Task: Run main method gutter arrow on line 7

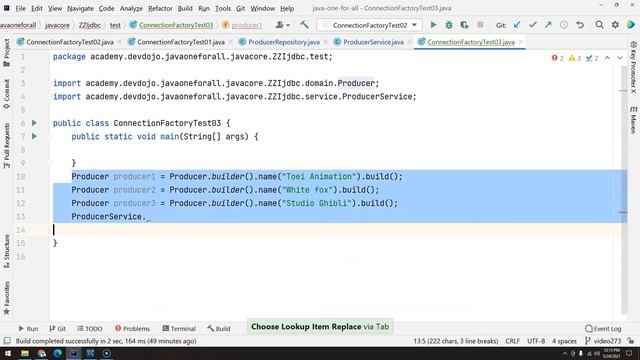Action: pyautogui.click(x=34, y=136)
